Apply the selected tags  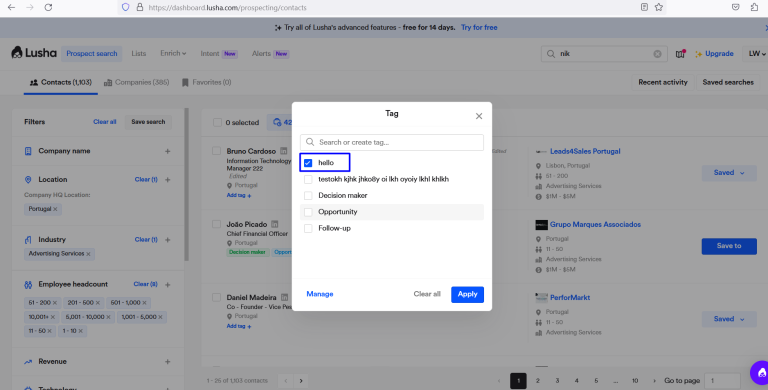pyautogui.click(x=467, y=294)
